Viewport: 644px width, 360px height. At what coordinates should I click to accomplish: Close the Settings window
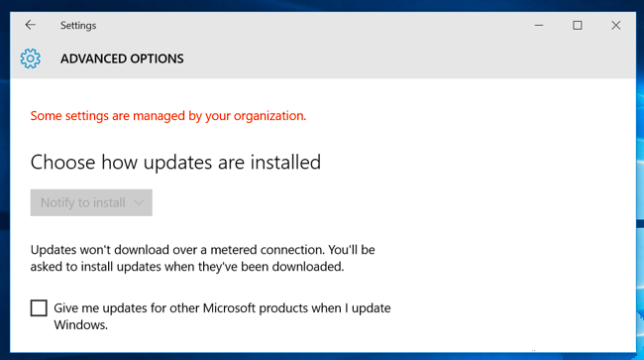pos(615,25)
